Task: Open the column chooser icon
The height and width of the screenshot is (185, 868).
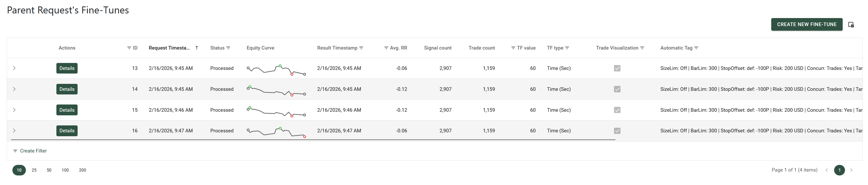Action: tap(851, 25)
